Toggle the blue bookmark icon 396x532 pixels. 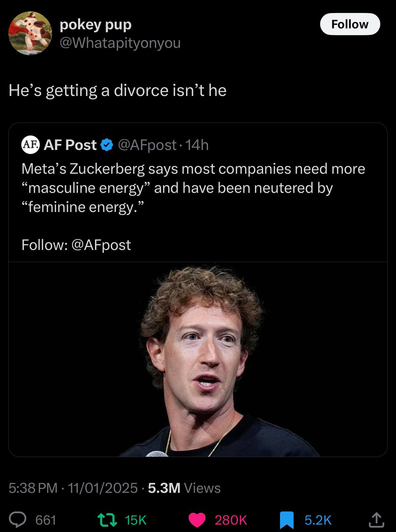pyautogui.click(x=287, y=520)
